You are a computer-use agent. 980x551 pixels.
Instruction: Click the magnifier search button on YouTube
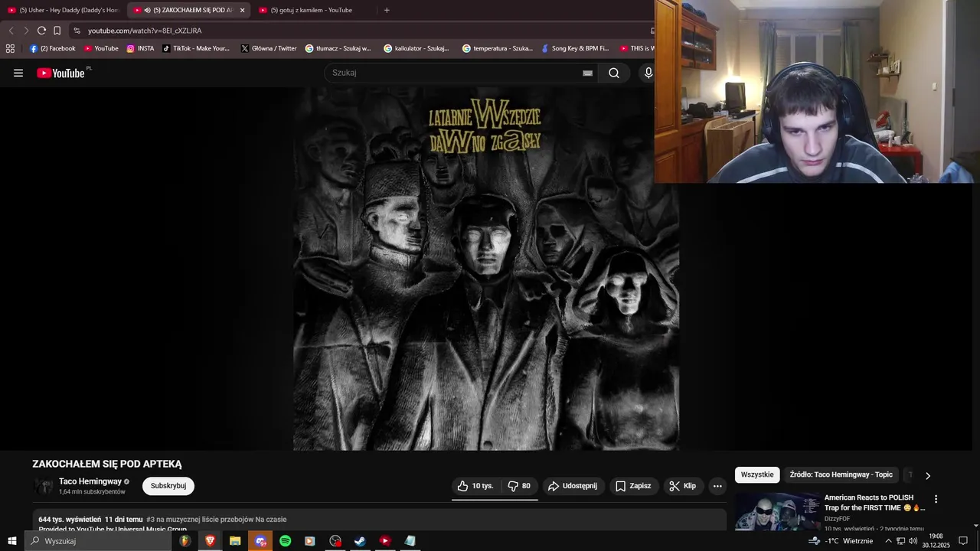coord(614,73)
